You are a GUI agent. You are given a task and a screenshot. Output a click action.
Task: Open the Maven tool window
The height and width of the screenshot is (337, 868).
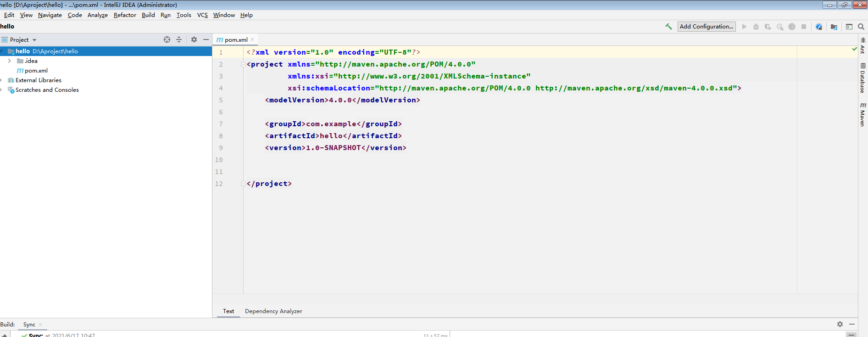[863, 114]
